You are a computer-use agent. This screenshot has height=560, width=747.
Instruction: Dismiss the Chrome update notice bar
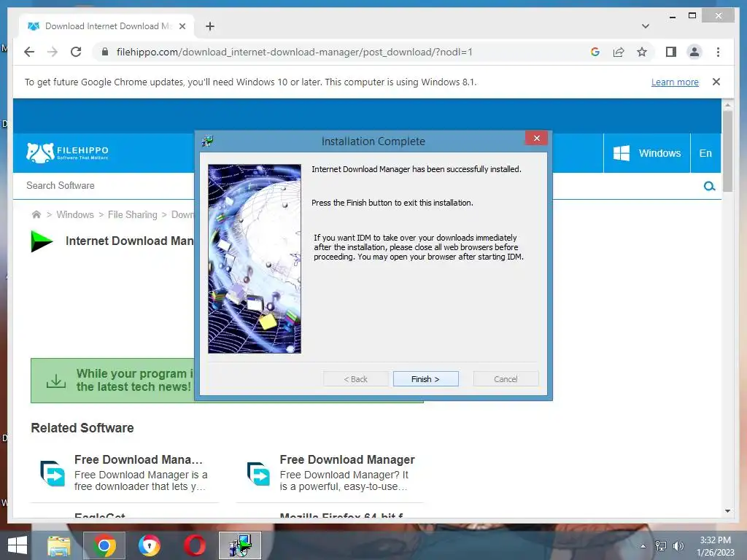(716, 82)
